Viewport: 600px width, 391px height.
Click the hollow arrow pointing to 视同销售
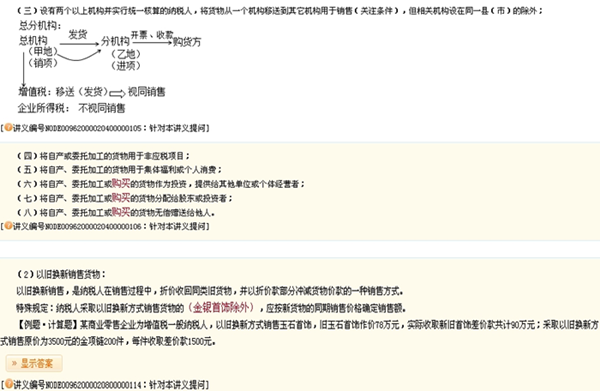(x=117, y=93)
